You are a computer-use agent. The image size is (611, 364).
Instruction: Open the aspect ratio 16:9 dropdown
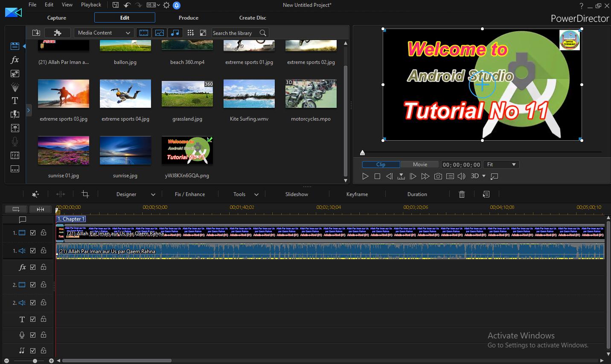(153, 5)
